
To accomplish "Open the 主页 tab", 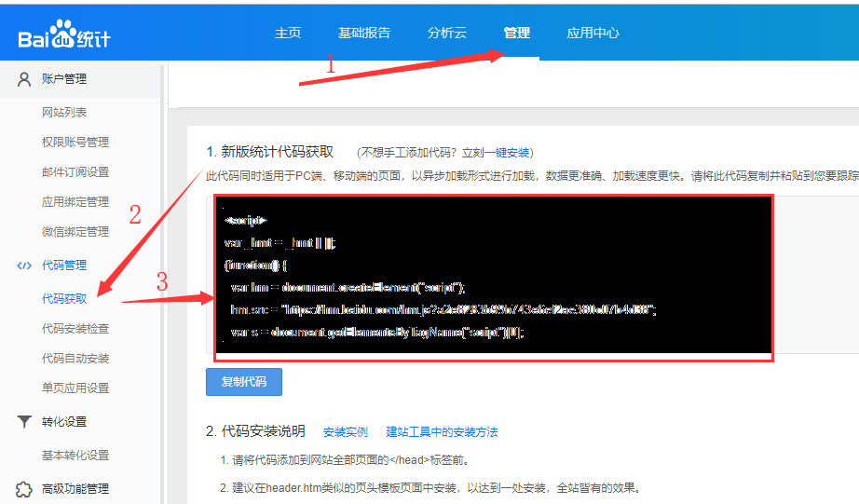I will pyautogui.click(x=288, y=33).
